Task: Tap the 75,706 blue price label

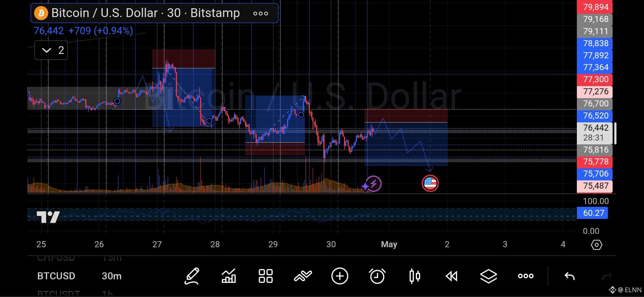Action: (x=594, y=174)
